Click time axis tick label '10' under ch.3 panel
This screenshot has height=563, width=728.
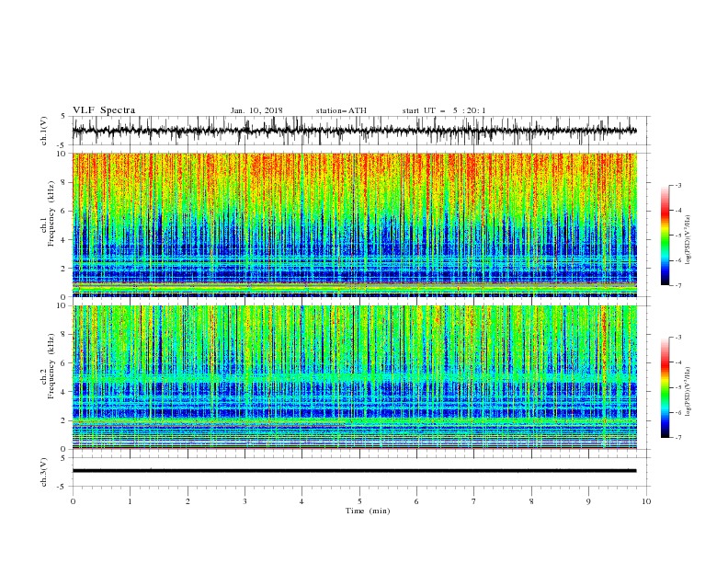pyautogui.click(x=646, y=501)
